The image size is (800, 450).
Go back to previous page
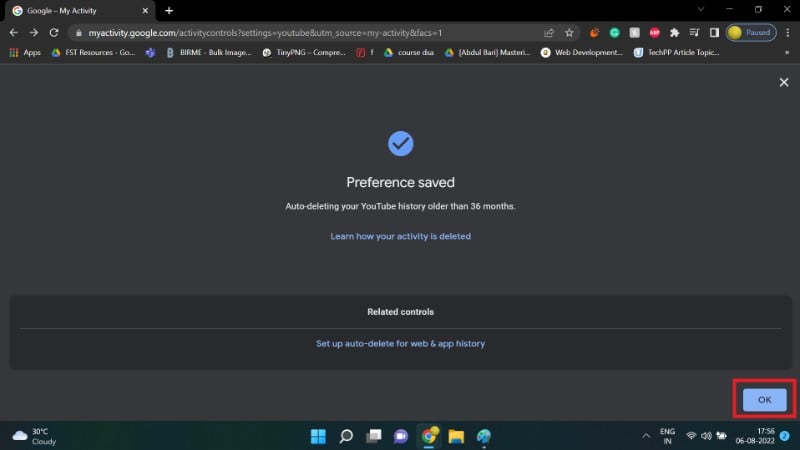coord(14,33)
